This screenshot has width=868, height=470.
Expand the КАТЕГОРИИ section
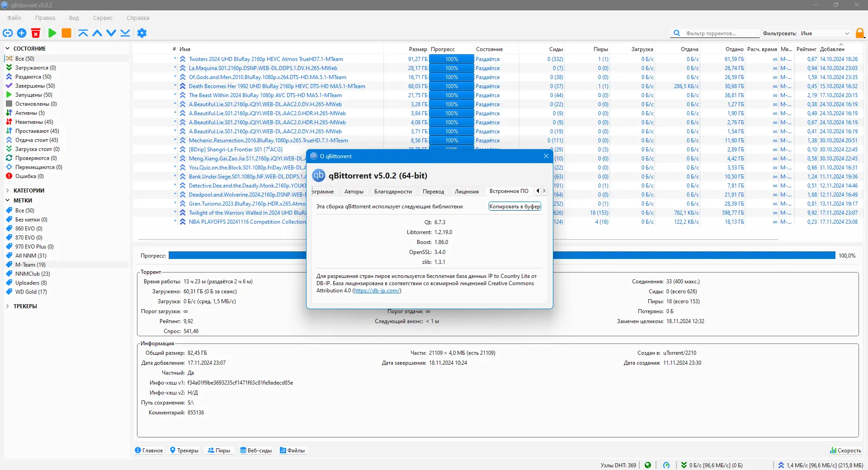(x=7, y=190)
